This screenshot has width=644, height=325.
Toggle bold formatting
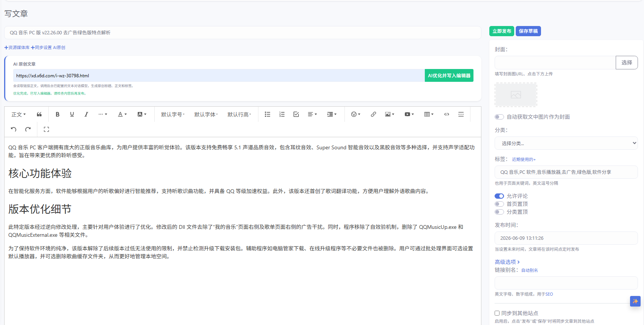[57, 114]
